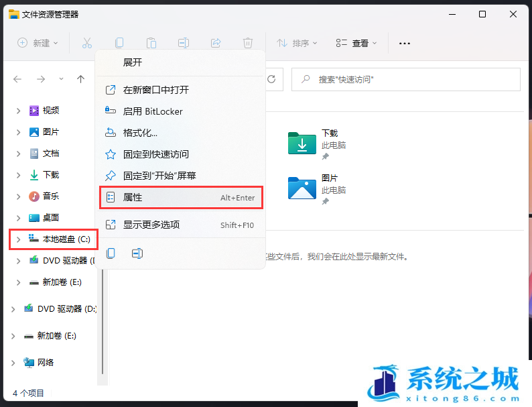
Task: Click the Delete trash icon in toolbar
Action: click(248, 43)
